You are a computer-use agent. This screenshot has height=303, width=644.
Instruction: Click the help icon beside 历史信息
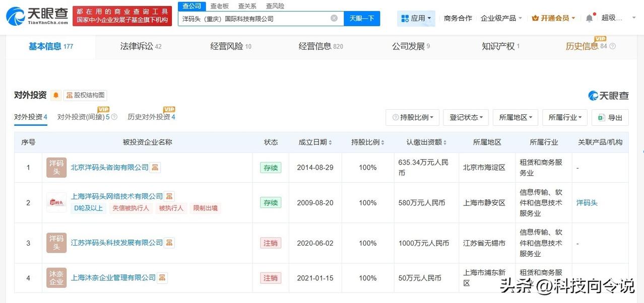613,46
